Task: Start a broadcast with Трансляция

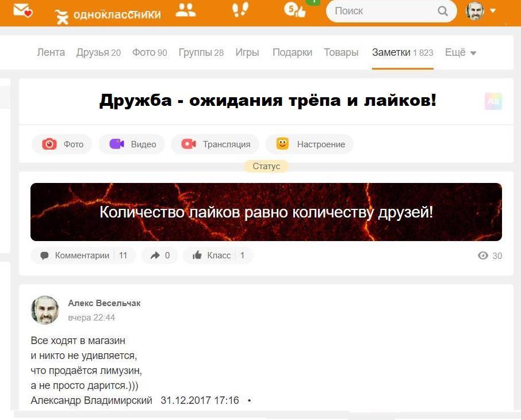Action: [x=215, y=144]
